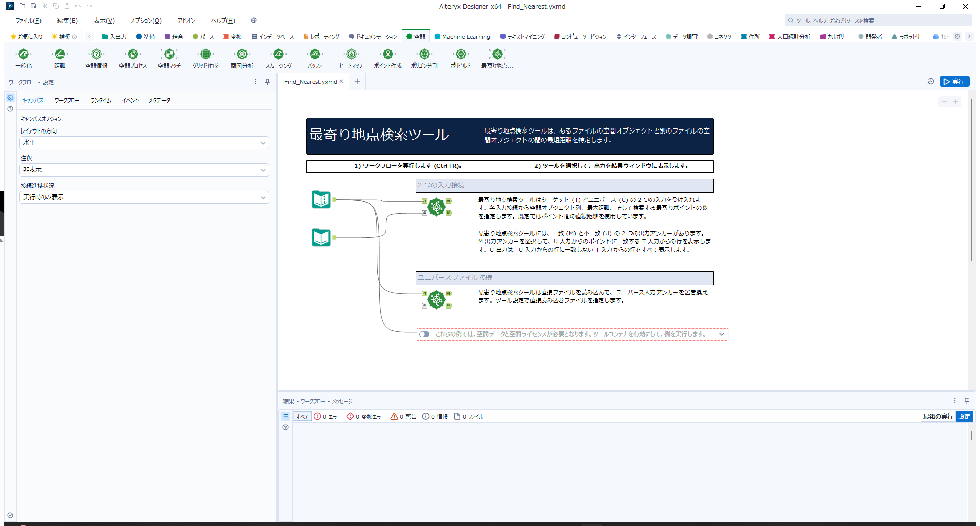
Task: Open the 接続進捗状況 dropdown
Action: (144, 197)
